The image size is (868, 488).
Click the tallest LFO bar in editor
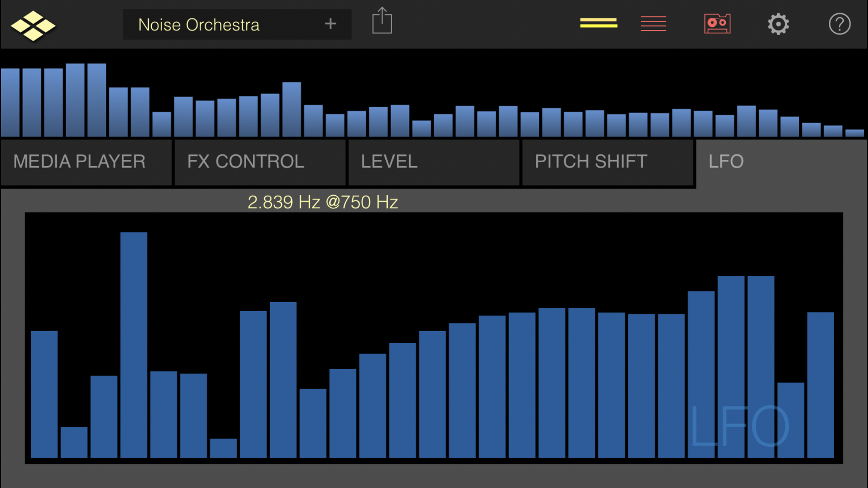click(134, 345)
